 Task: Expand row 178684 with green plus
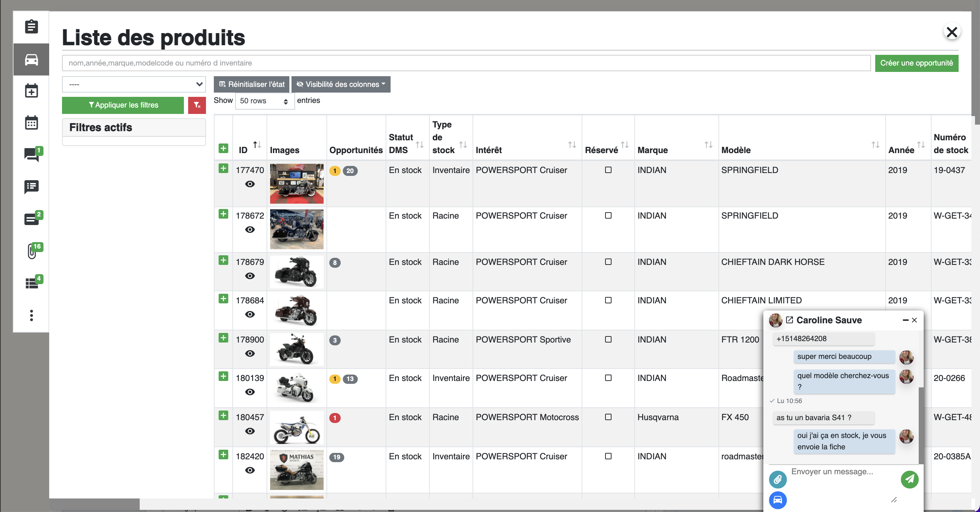click(223, 299)
